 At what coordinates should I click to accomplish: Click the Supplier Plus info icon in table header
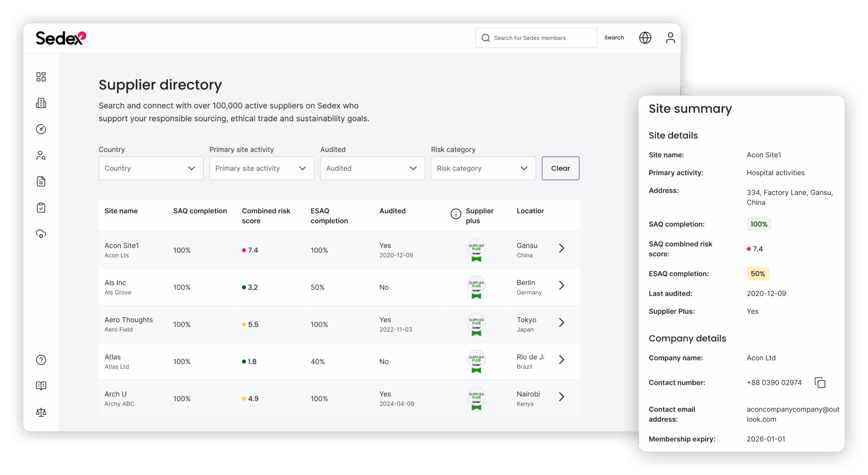pyautogui.click(x=456, y=213)
